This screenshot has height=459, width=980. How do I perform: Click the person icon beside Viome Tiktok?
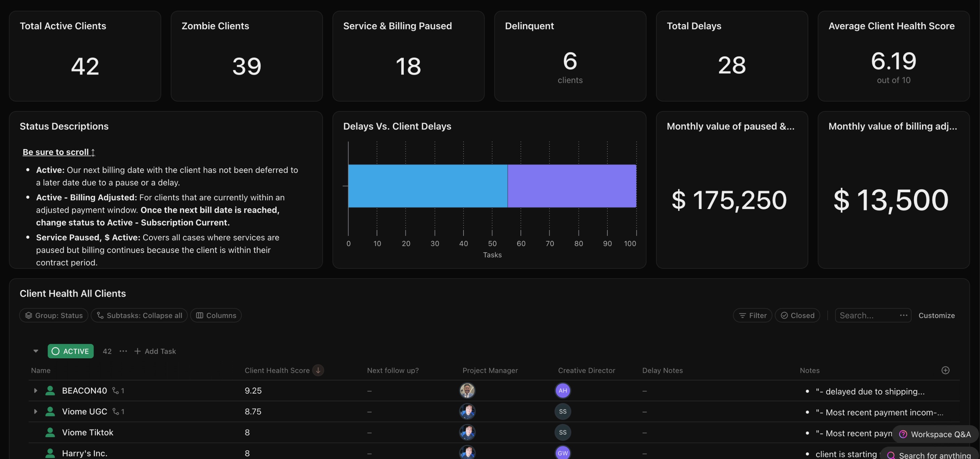50,432
